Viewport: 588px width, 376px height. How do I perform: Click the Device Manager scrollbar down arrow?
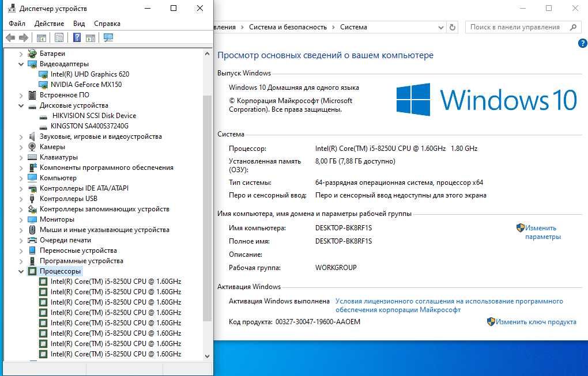point(207,356)
